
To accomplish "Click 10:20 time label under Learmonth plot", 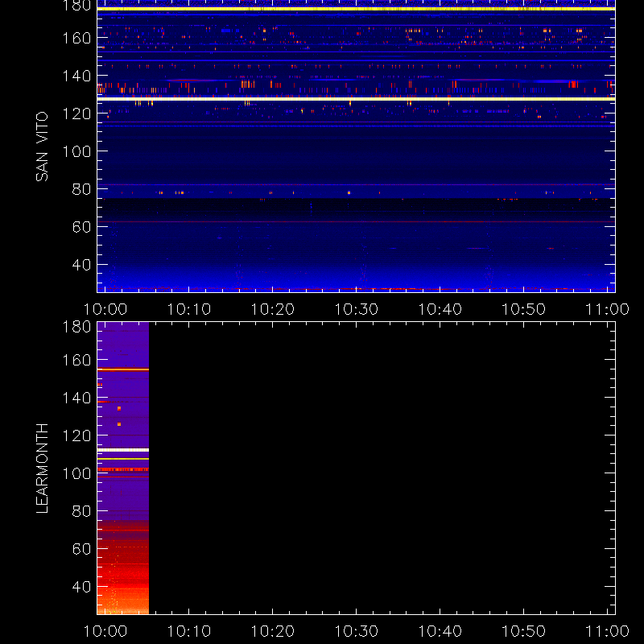I will [273, 631].
